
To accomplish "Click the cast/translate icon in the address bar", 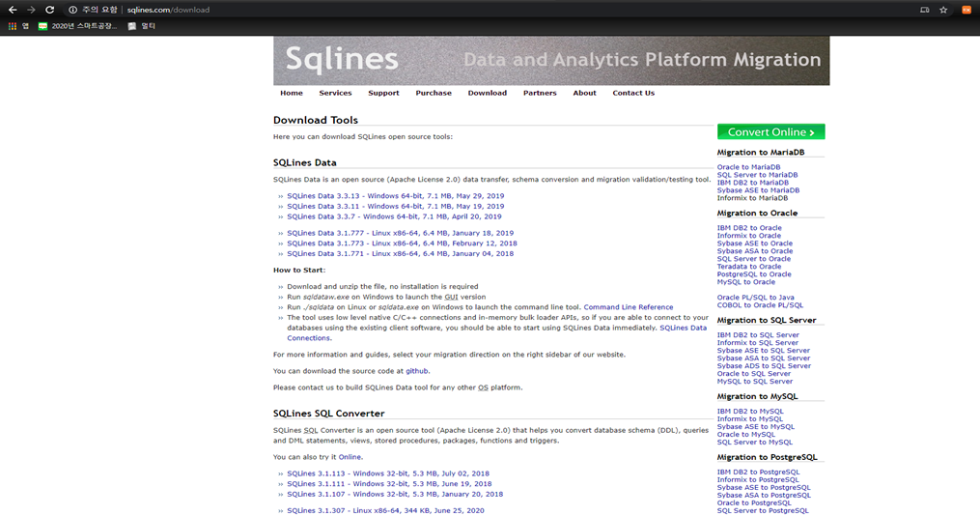I will click(924, 10).
